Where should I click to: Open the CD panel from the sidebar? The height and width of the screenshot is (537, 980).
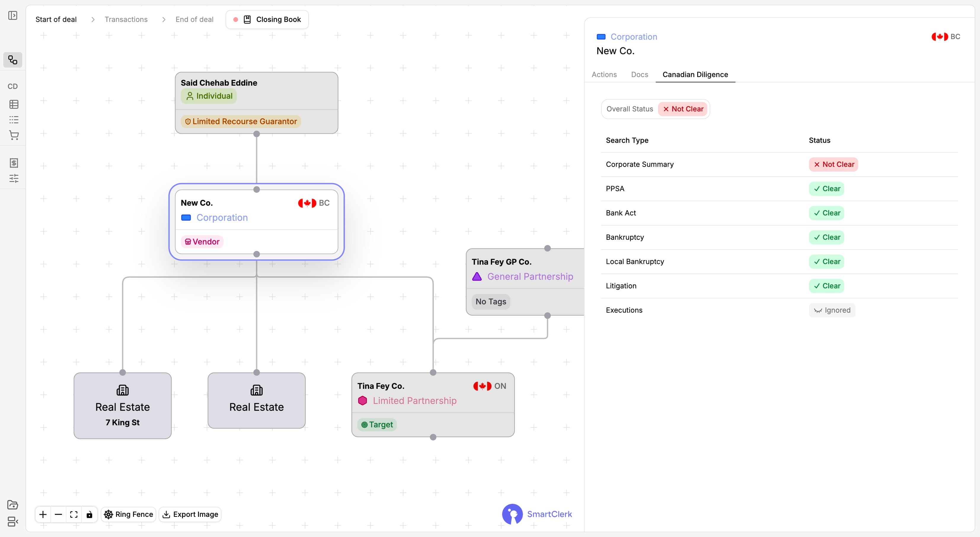coord(13,86)
